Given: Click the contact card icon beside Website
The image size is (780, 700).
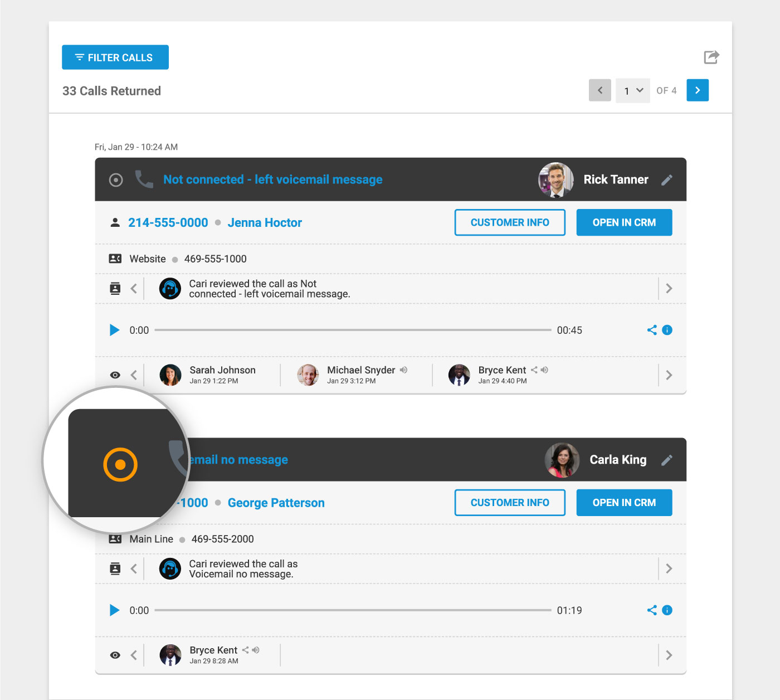Looking at the screenshot, I should (115, 259).
